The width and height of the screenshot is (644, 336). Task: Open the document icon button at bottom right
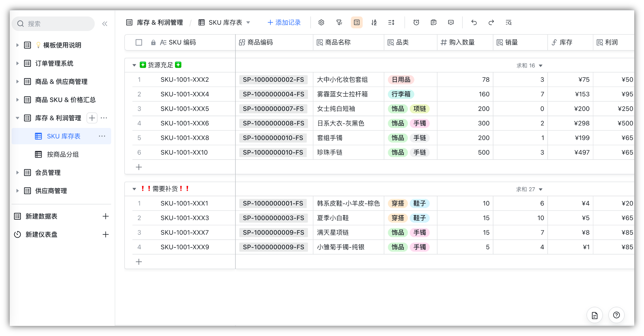pyautogui.click(x=595, y=315)
